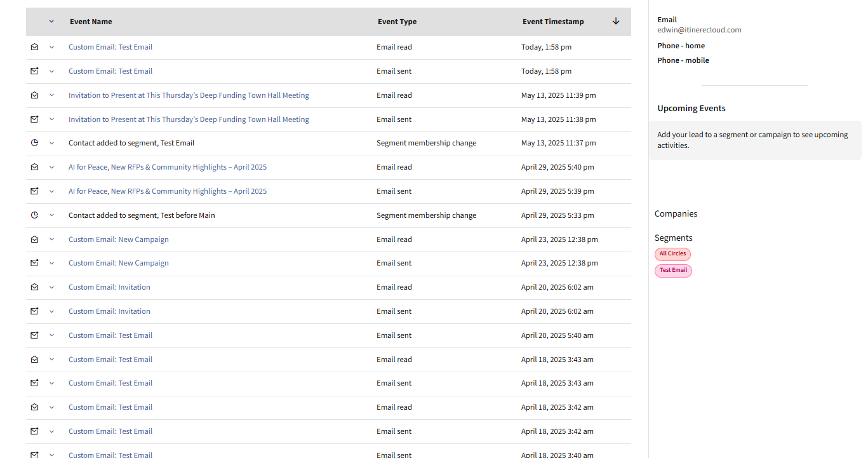Screen dimensions: 868x458
Task: Click the 'Test Email' segment badge
Action: coord(673,271)
